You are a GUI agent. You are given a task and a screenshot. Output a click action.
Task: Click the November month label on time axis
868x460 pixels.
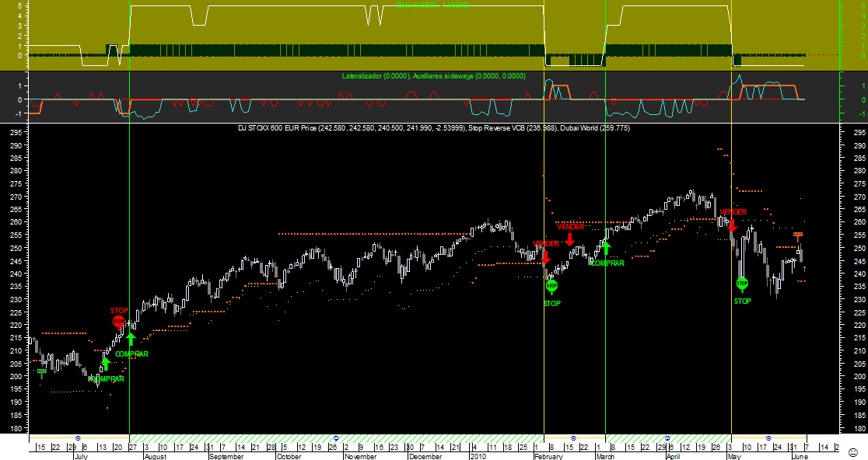[x=360, y=457]
